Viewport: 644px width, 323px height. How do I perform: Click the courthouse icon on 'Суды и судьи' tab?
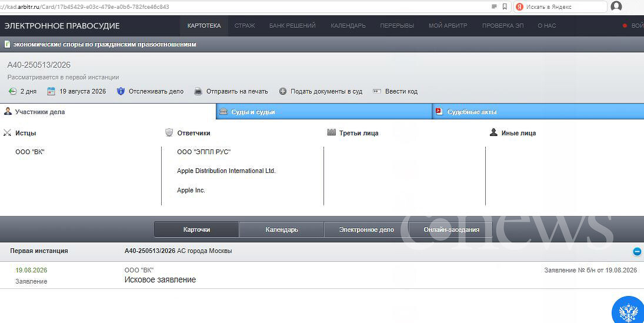223,111
